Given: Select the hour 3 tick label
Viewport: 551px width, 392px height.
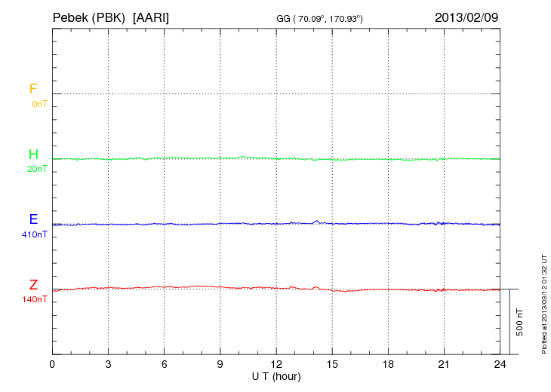Looking at the screenshot, I should pyautogui.click(x=108, y=365).
